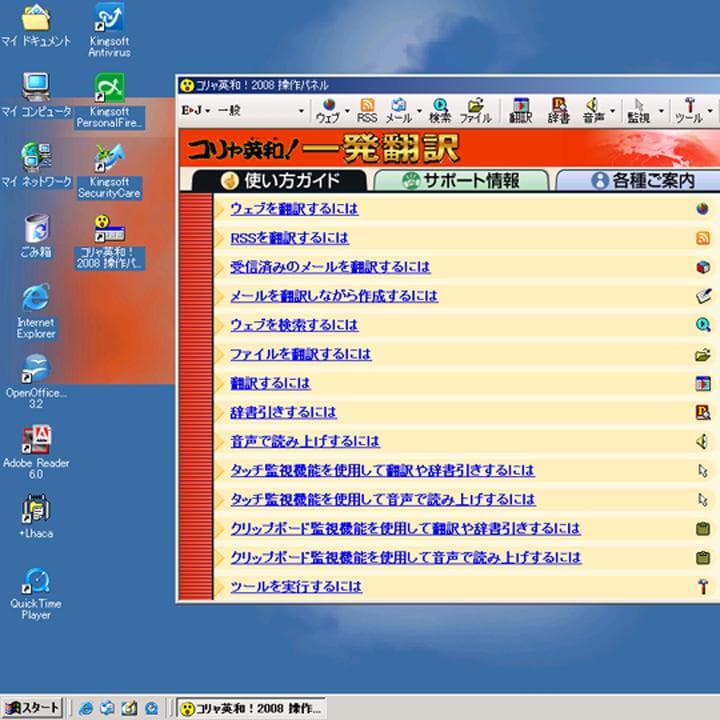720x720 pixels.
Task: Open the タッチ監視機能を使用して翻訳や辞書引きするには link
Action: [382, 470]
